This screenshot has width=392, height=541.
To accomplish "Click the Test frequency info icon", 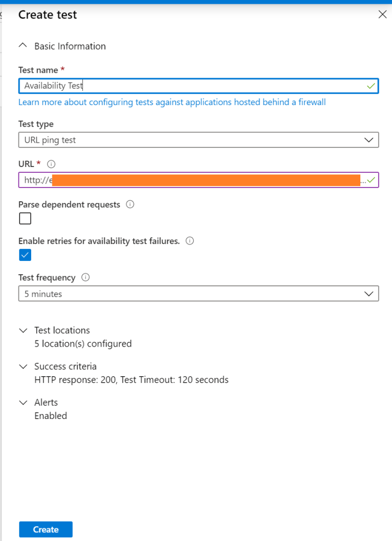I will (x=86, y=277).
